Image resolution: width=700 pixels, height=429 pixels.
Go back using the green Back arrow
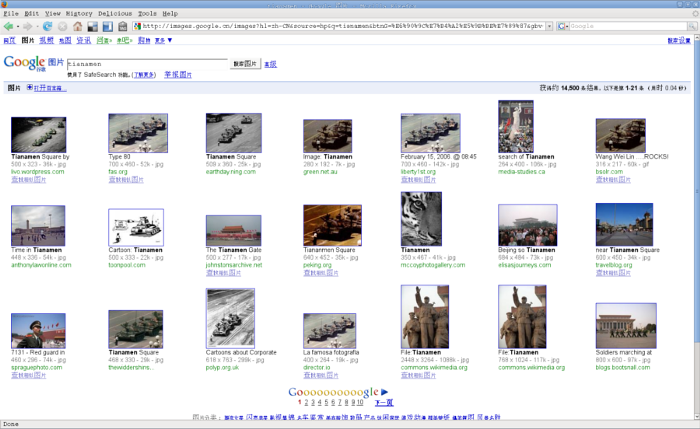pyautogui.click(x=8, y=26)
